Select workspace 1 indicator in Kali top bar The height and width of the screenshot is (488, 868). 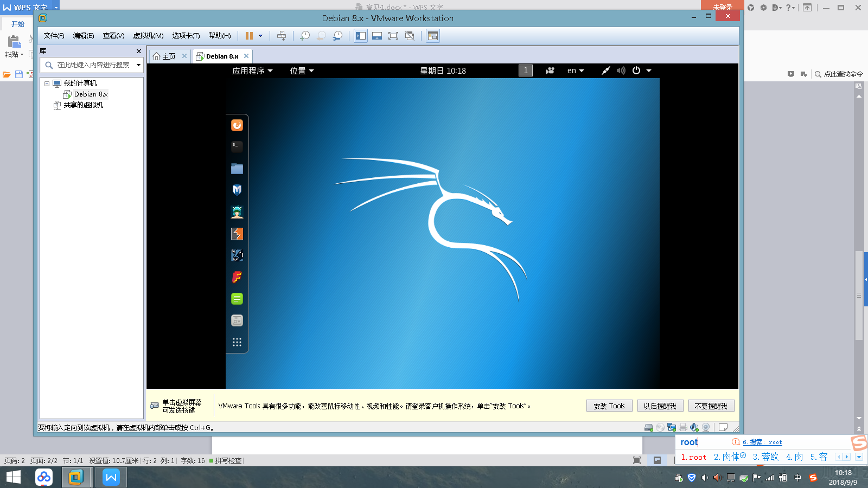pos(526,70)
